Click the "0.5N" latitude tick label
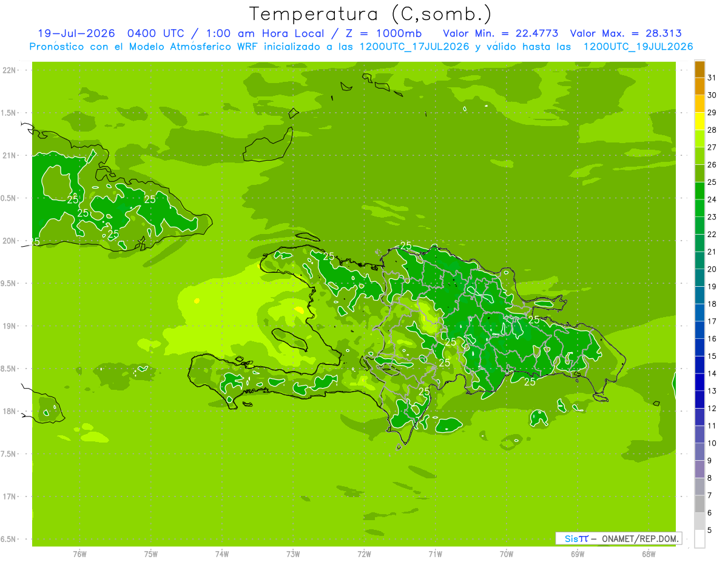The width and height of the screenshot is (728, 562). (x=9, y=198)
